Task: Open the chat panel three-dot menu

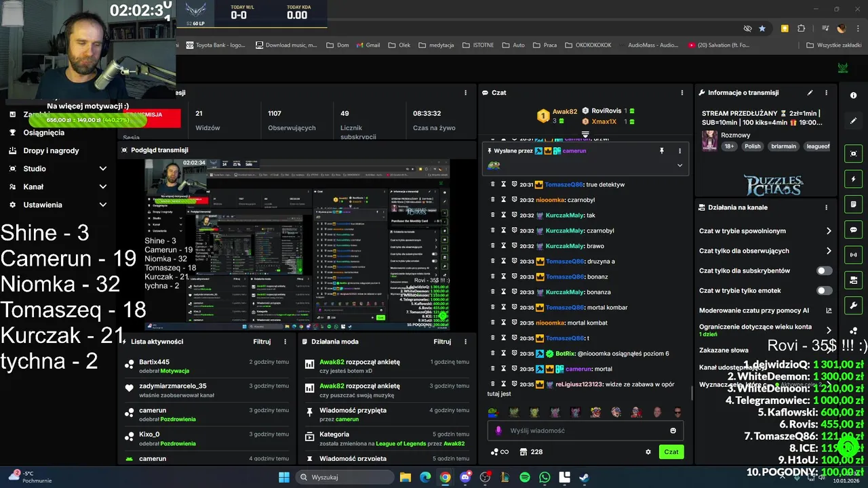Action: click(x=682, y=93)
